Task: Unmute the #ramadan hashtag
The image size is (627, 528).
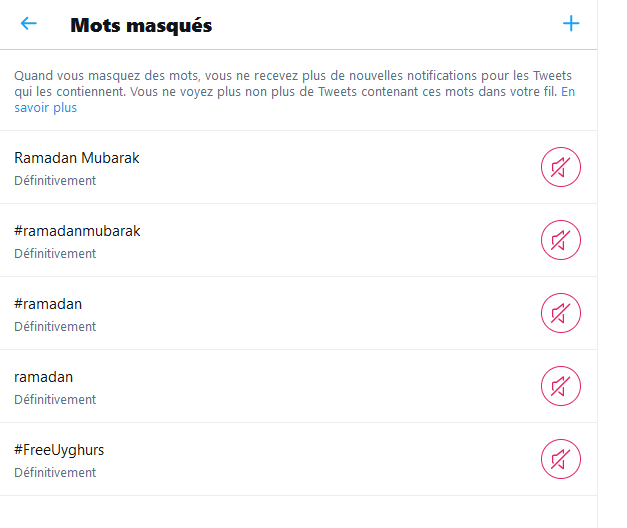Action: (x=561, y=313)
